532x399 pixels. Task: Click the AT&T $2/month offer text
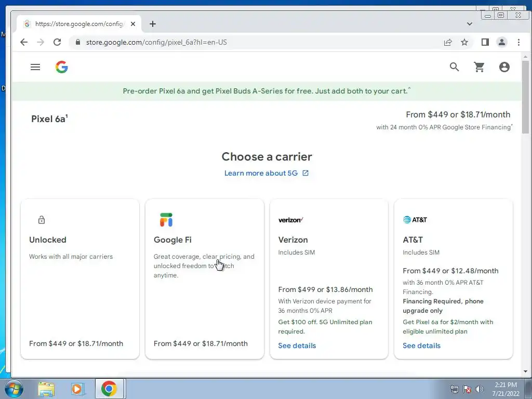click(448, 327)
